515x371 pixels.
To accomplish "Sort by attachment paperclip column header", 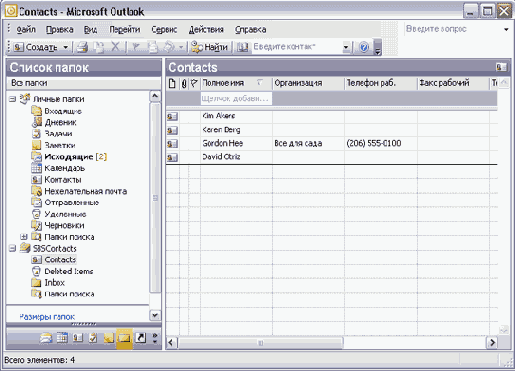I will tap(184, 83).
